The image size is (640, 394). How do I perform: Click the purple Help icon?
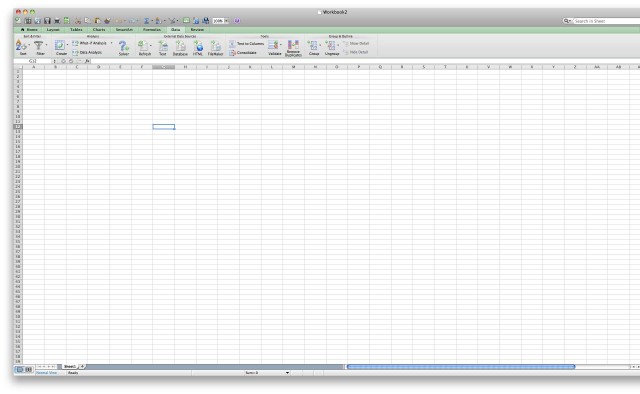pos(237,21)
